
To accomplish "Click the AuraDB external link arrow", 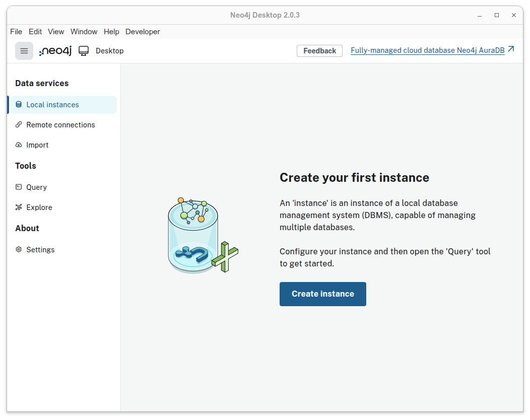I will pyautogui.click(x=511, y=49).
